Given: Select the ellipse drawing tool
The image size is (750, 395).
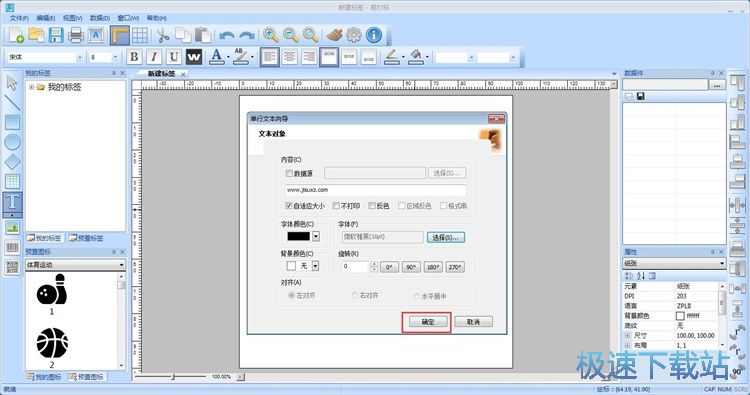Looking at the screenshot, I should click(12, 142).
